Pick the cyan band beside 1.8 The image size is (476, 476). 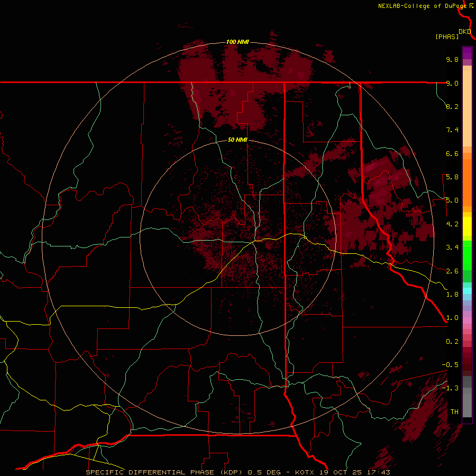[x=467, y=290]
